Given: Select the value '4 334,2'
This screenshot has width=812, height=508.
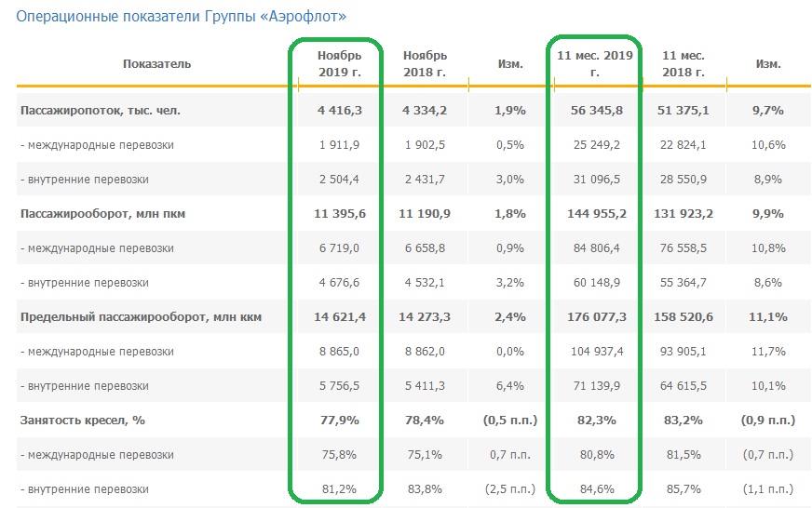Looking at the screenshot, I should click(425, 110).
